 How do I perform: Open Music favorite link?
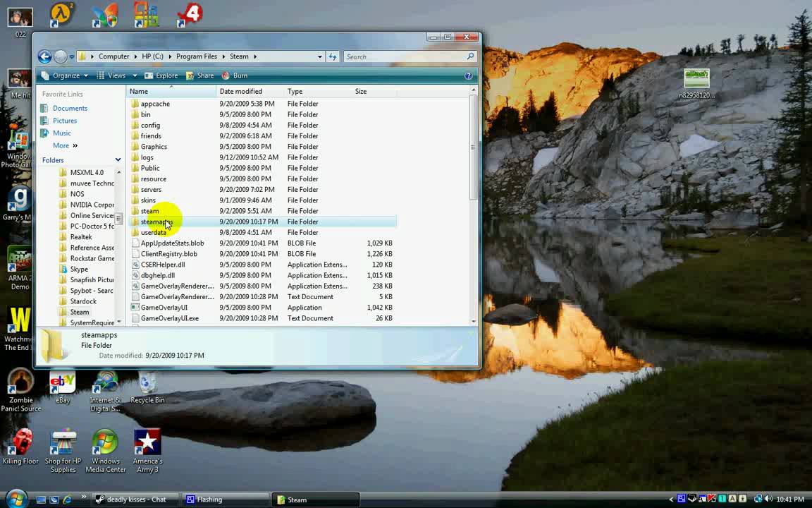coord(61,133)
